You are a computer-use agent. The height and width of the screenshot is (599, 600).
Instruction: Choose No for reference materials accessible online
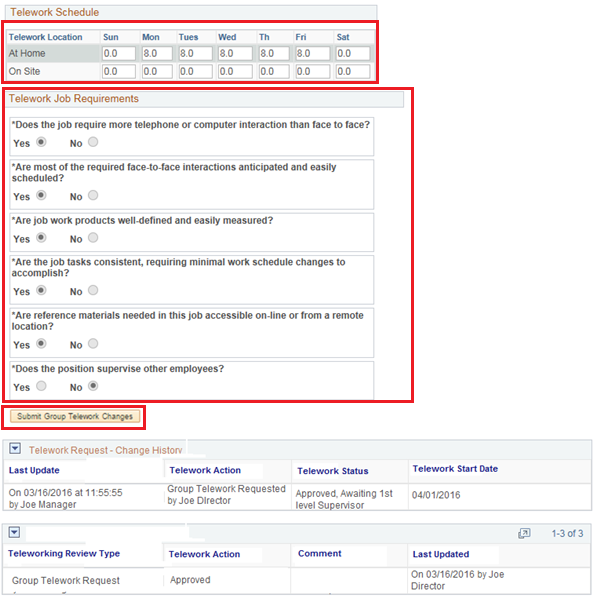click(93, 344)
